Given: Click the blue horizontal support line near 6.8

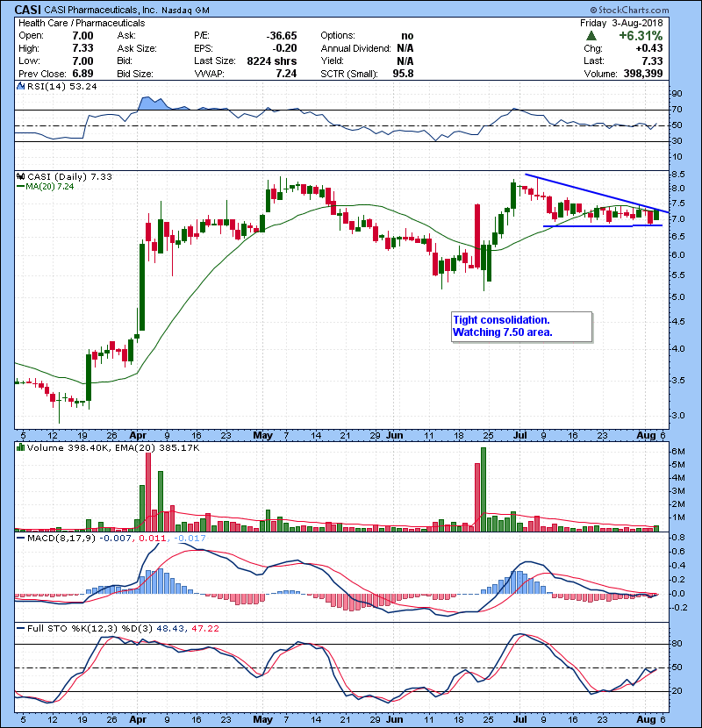Looking at the screenshot, I should tap(603, 225).
